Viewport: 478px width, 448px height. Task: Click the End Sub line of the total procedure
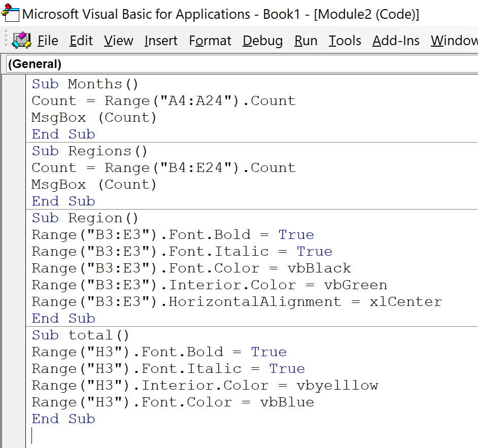(62, 419)
